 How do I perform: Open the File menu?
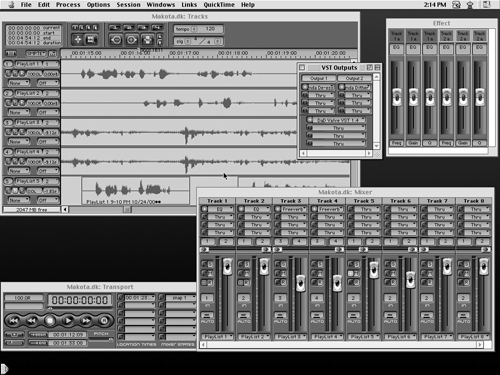[26, 5]
